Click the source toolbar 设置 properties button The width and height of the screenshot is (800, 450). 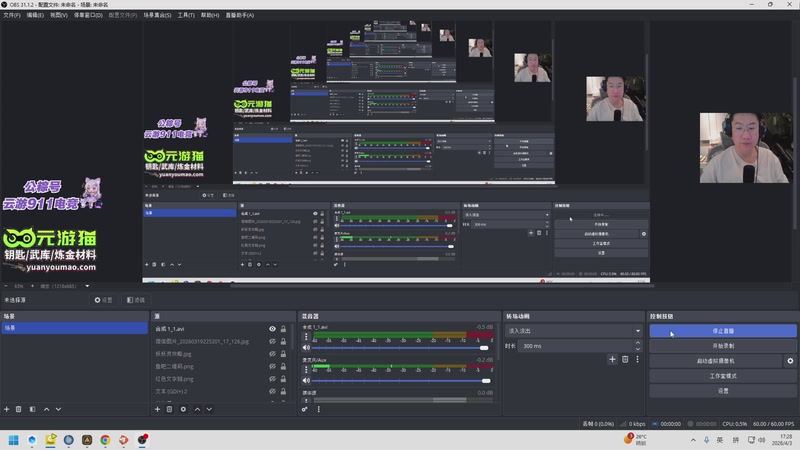point(103,300)
